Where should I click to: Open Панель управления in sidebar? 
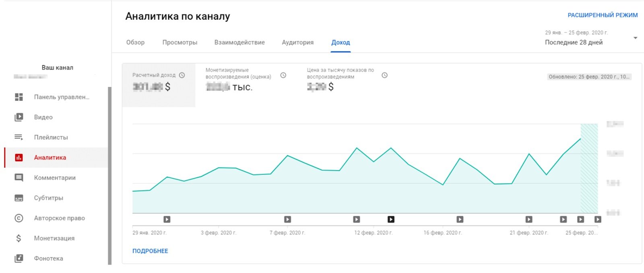(x=56, y=97)
